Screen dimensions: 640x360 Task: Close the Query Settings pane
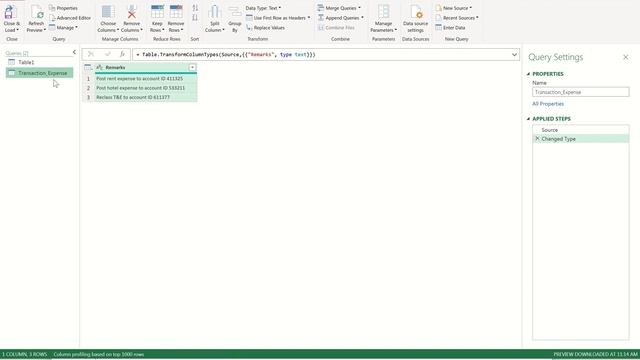(625, 57)
